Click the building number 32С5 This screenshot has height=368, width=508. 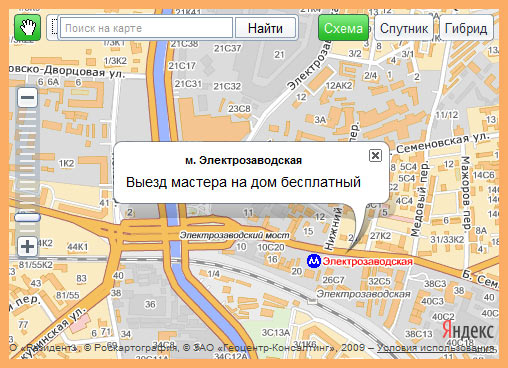tap(379, 281)
